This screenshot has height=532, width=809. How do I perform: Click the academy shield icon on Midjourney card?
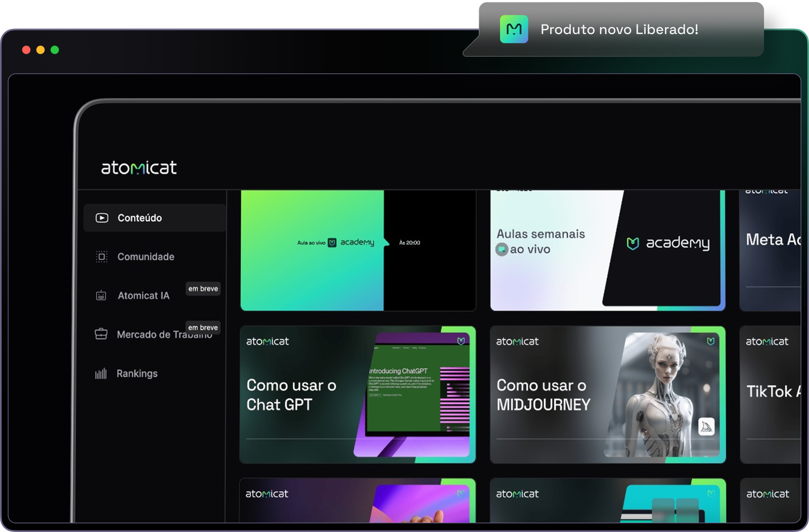(x=710, y=342)
